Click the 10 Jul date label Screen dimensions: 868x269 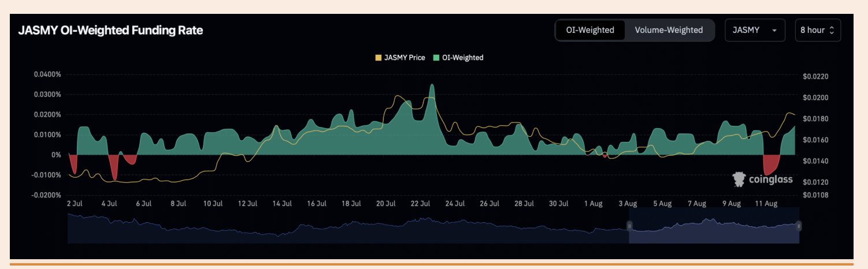[x=213, y=204]
